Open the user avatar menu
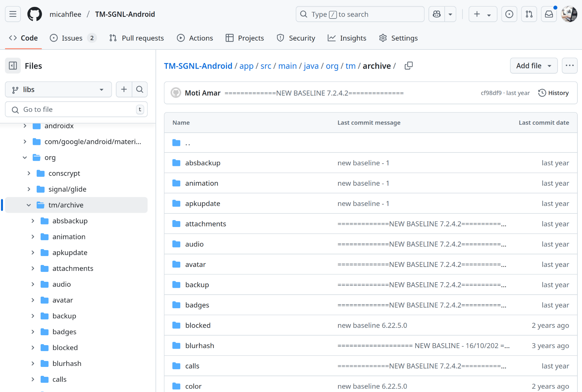The height and width of the screenshot is (392, 582). [569, 14]
